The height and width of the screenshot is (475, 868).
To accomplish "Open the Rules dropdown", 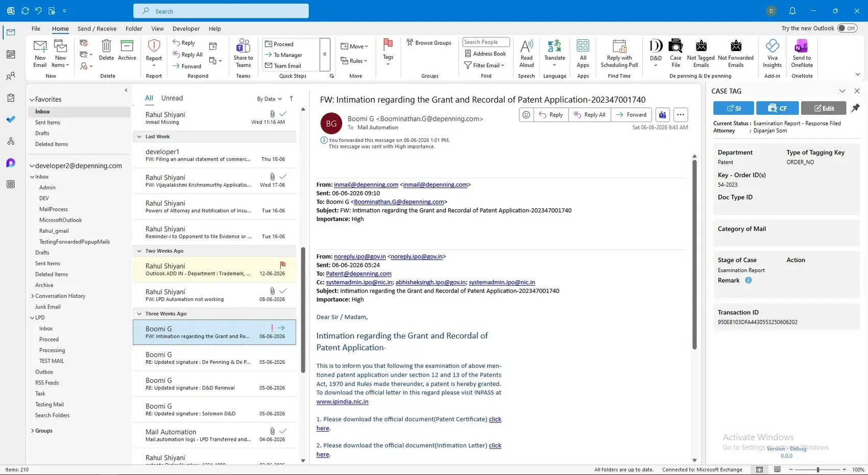I will pos(354,61).
